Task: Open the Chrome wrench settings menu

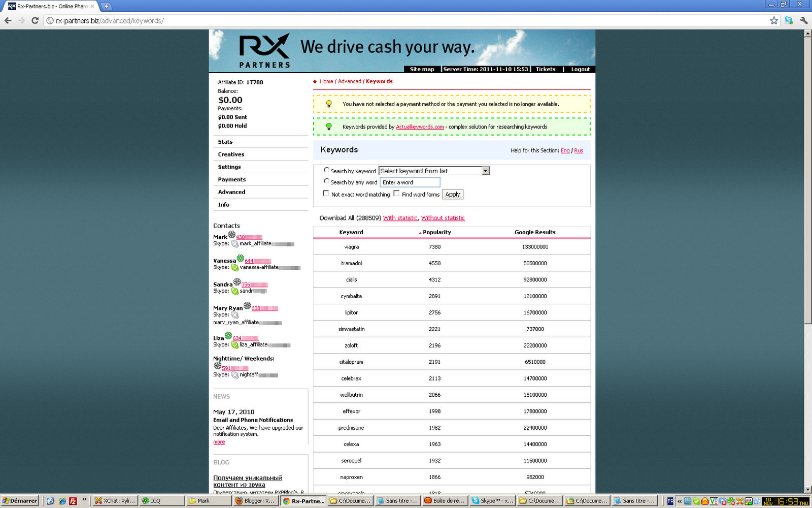Action: click(804, 20)
